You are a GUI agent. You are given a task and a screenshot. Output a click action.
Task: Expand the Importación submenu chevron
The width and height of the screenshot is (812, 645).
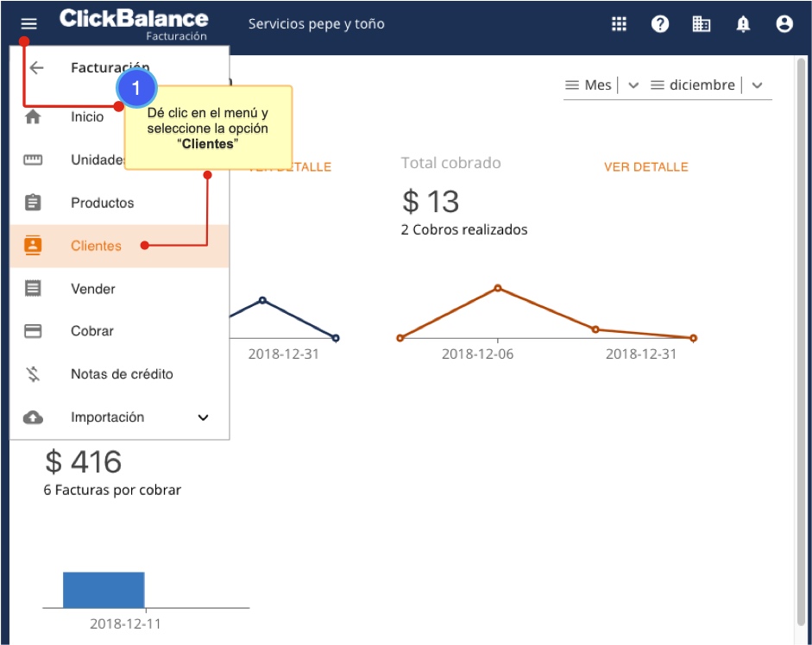point(204,417)
